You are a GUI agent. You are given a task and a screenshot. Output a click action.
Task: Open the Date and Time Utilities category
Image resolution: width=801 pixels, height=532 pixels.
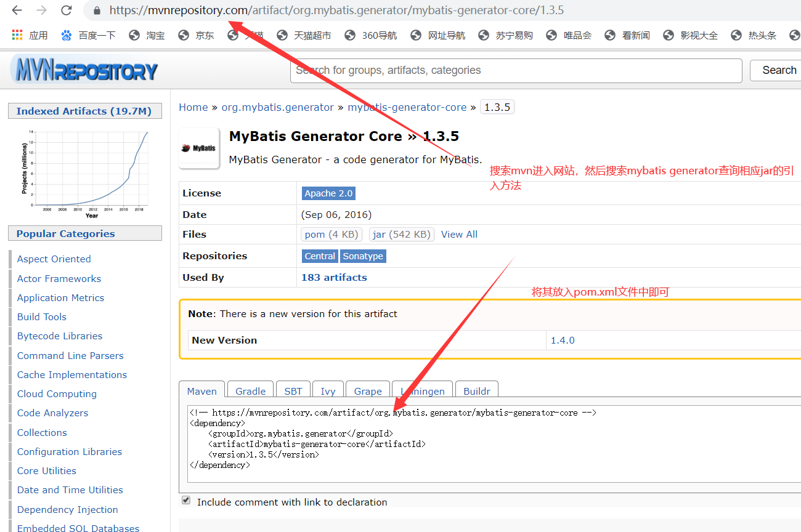[70, 490]
